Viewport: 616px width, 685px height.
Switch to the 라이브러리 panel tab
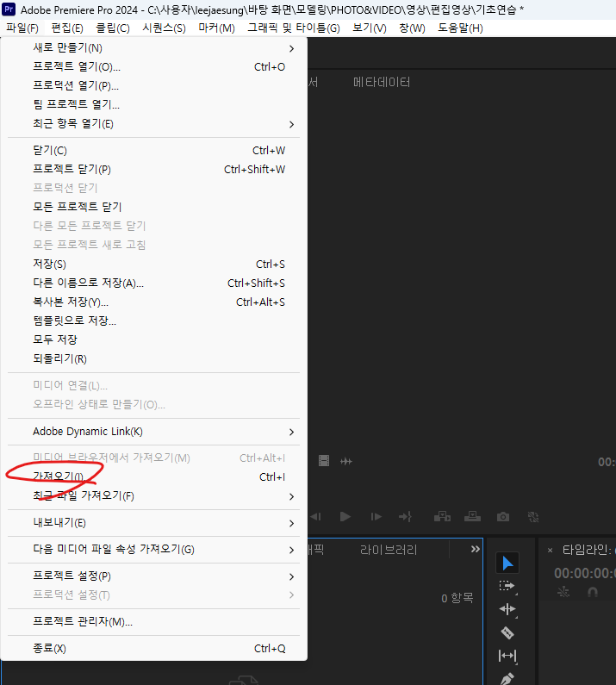pyautogui.click(x=389, y=550)
